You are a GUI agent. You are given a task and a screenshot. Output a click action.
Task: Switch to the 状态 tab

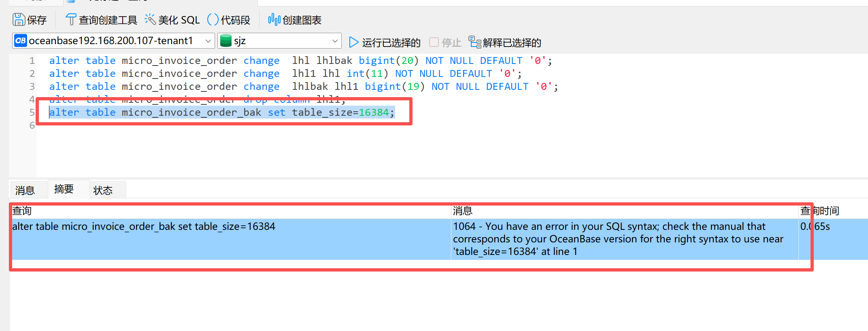(103, 190)
